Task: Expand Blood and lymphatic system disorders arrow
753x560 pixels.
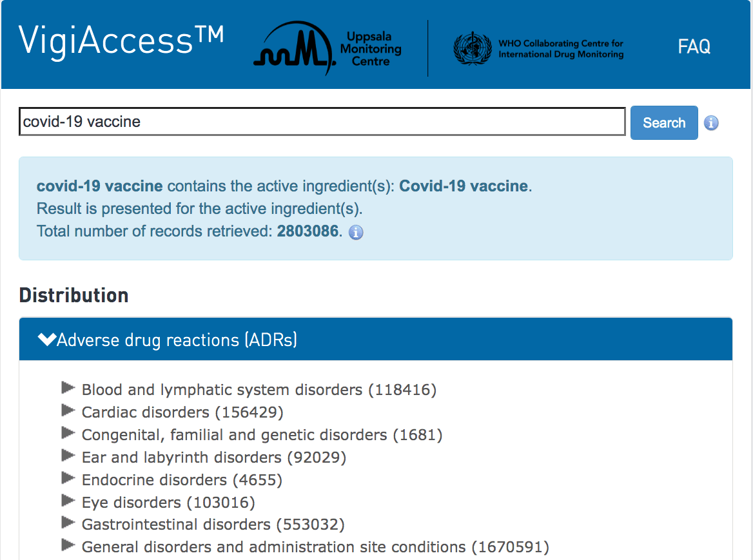Action: pyautogui.click(x=68, y=387)
